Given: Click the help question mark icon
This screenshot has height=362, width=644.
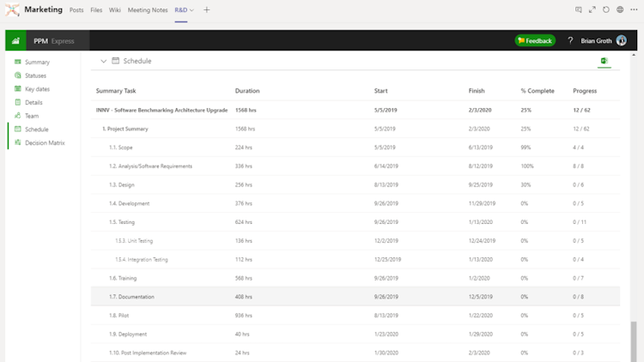Looking at the screenshot, I should [x=570, y=40].
